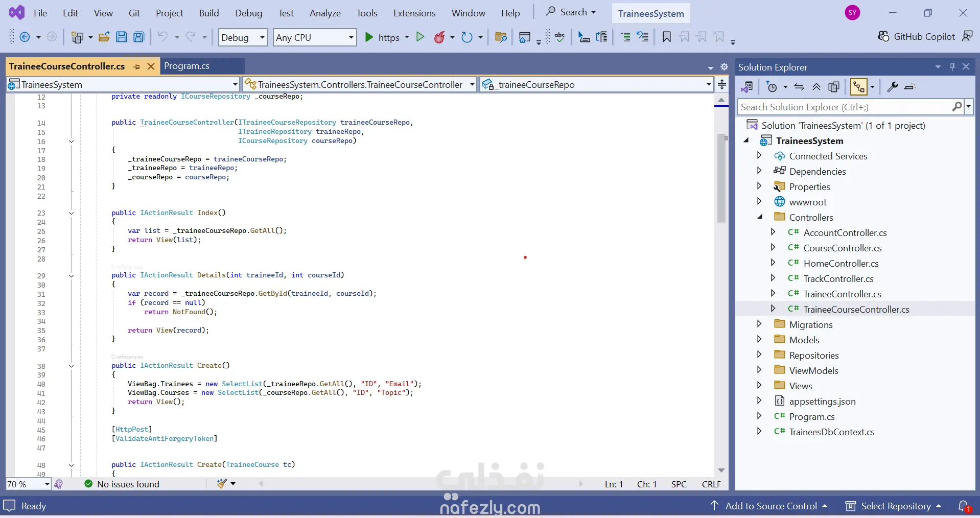Pin the Solution Explorer panel
980x518 pixels.
click(952, 67)
